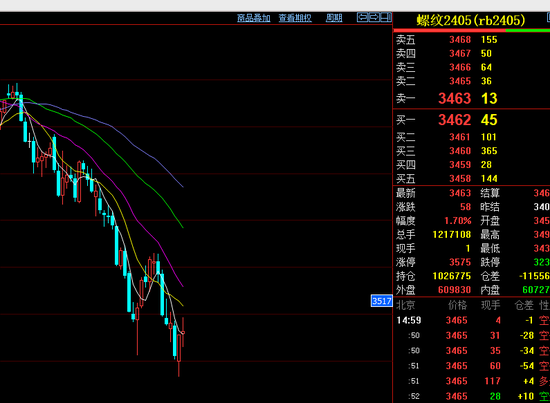Click the red-green buy/sell ratio bar
Image resolution: width=550 pixels, height=403 pixels.
tap(471, 31)
